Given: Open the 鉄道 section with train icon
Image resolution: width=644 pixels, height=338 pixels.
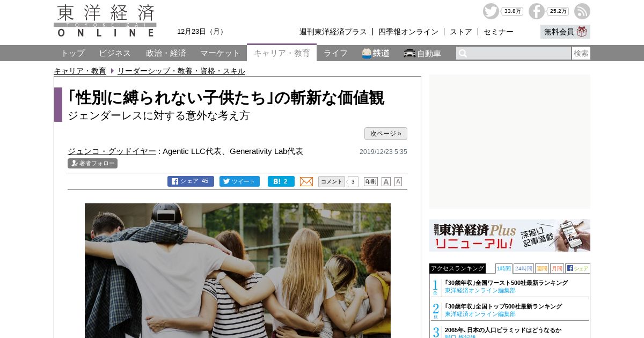Looking at the screenshot, I should pyautogui.click(x=376, y=53).
